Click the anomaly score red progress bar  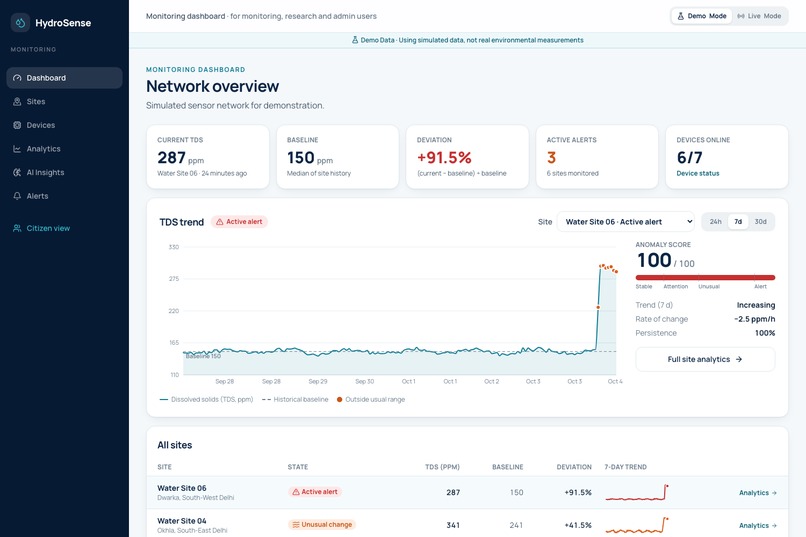click(705, 277)
